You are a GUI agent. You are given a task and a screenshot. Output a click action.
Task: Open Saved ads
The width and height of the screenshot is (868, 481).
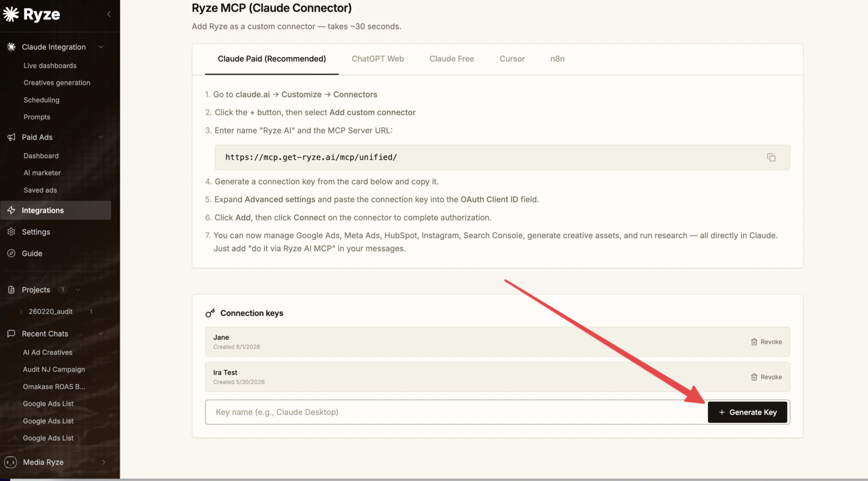pos(40,191)
